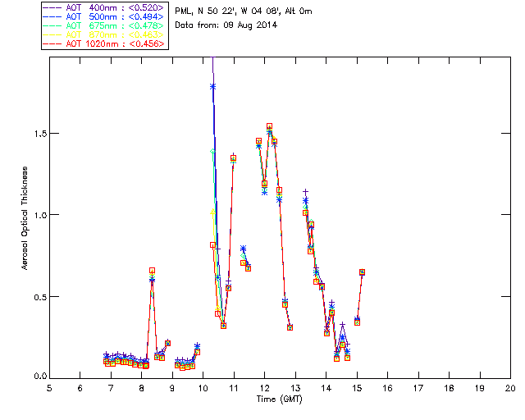The image size is (525, 420).
Task: Click the x-axis tick label 8
Action: tap(142, 388)
